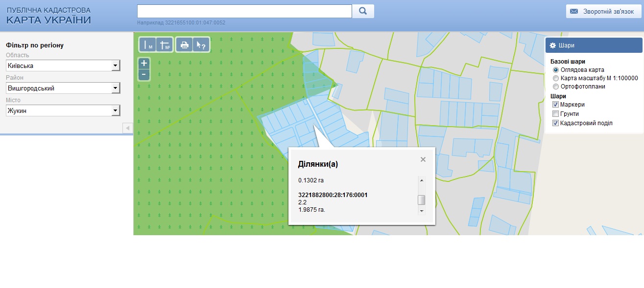The width and height of the screenshot is (644, 288).
Task: Click the magnifier search button
Action: coord(363,11)
